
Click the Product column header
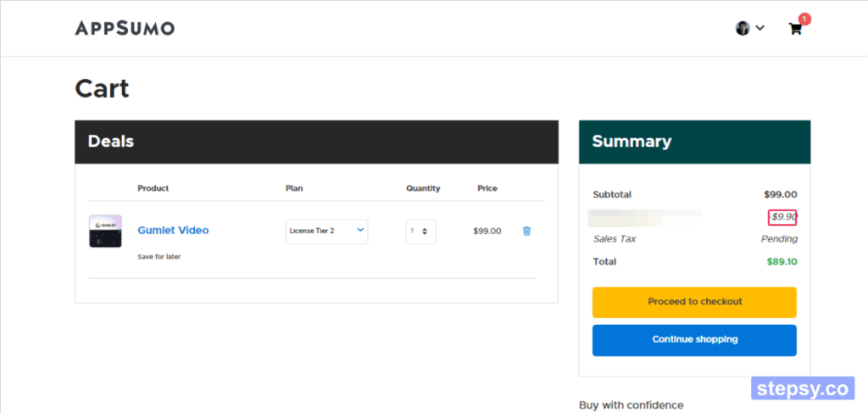pos(153,188)
